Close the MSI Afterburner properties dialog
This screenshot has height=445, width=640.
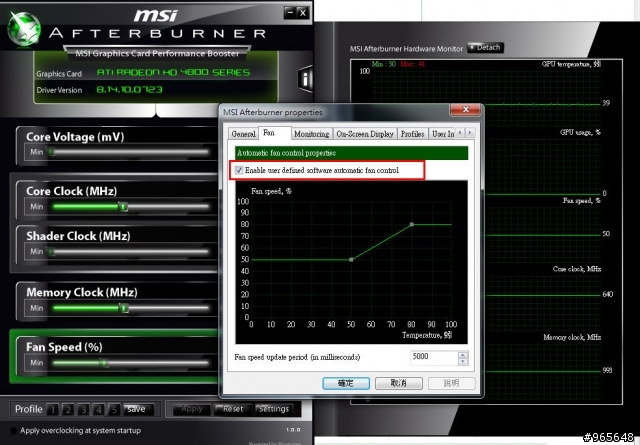465,109
